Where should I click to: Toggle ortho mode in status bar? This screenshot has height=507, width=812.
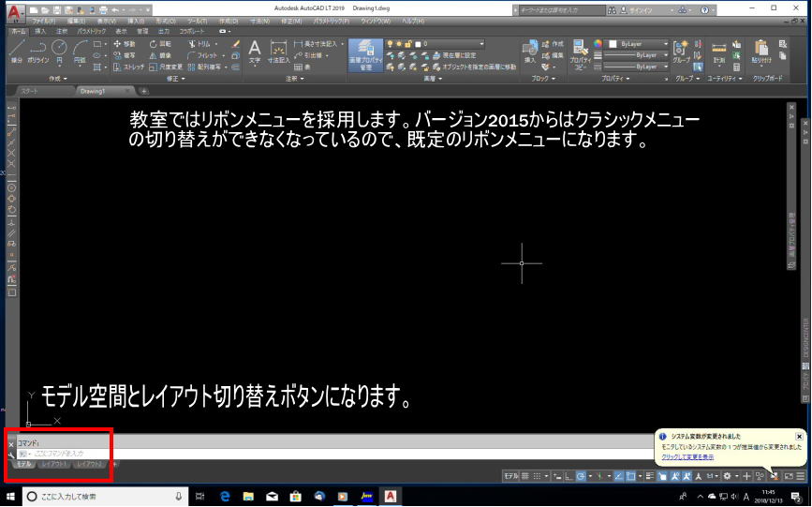pos(568,476)
